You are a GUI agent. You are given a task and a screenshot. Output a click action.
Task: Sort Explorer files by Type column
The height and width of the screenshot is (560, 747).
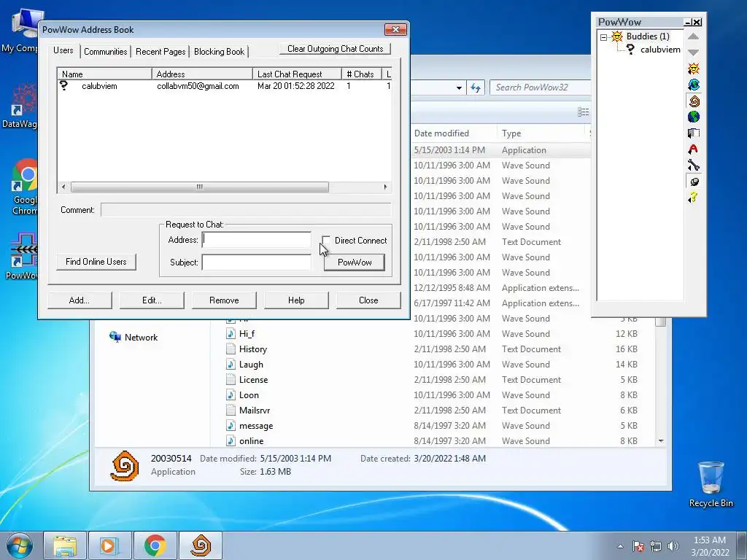pyautogui.click(x=511, y=133)
